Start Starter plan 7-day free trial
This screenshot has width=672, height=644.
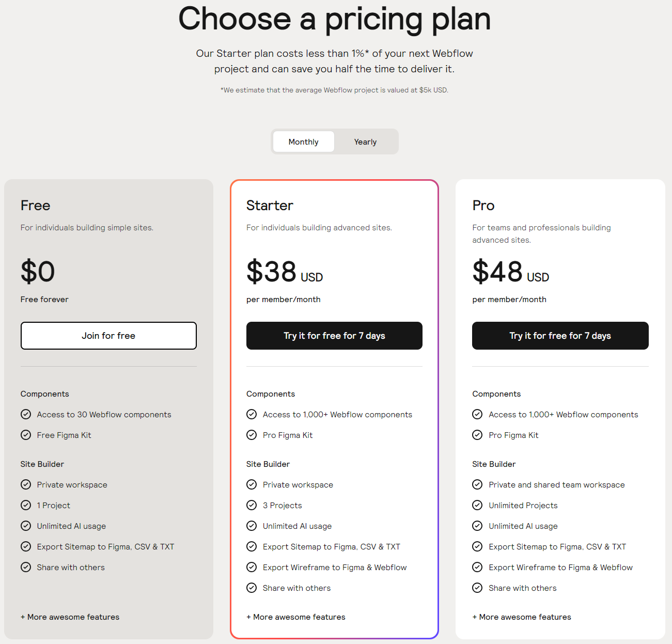(334, 336)
